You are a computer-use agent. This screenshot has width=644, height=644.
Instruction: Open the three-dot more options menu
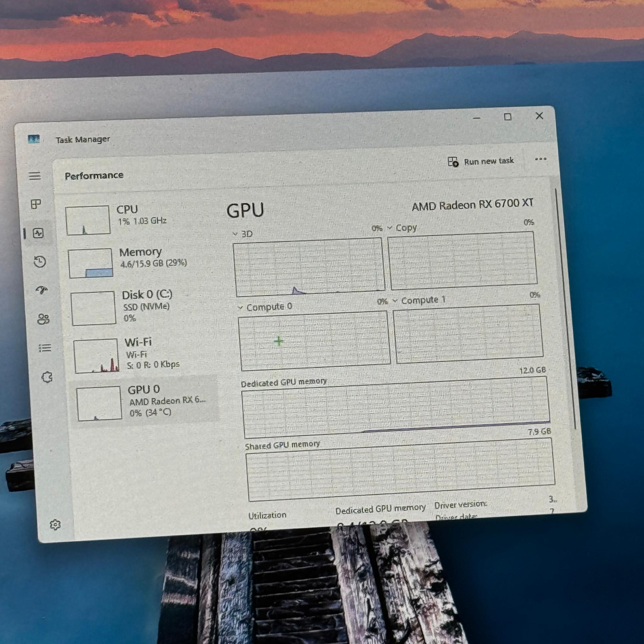[540, 159]
